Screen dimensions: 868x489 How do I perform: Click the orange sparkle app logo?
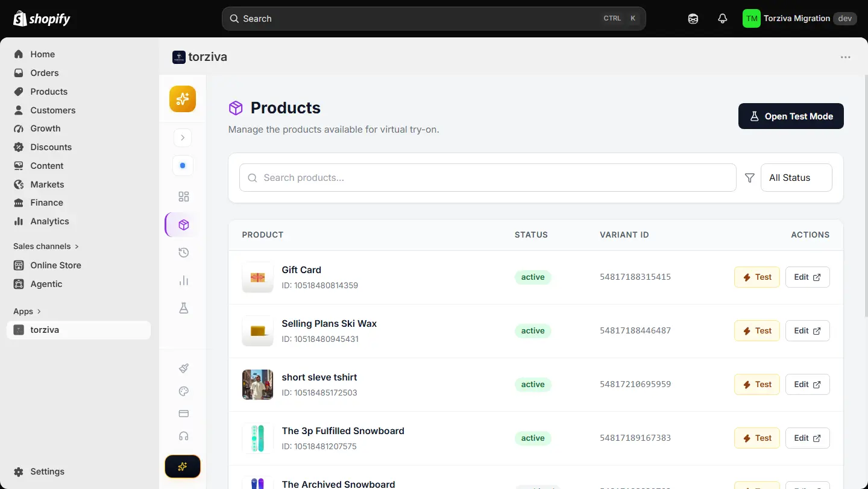[183, 99]
